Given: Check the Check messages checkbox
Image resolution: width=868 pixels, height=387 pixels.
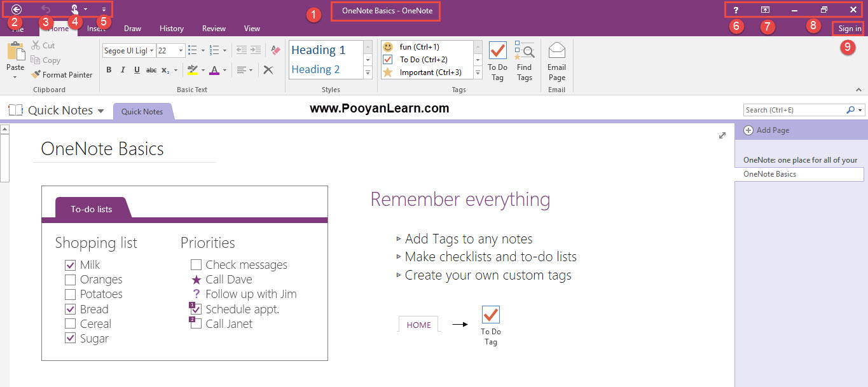Looking at the screenshot, I should [196, 265].
